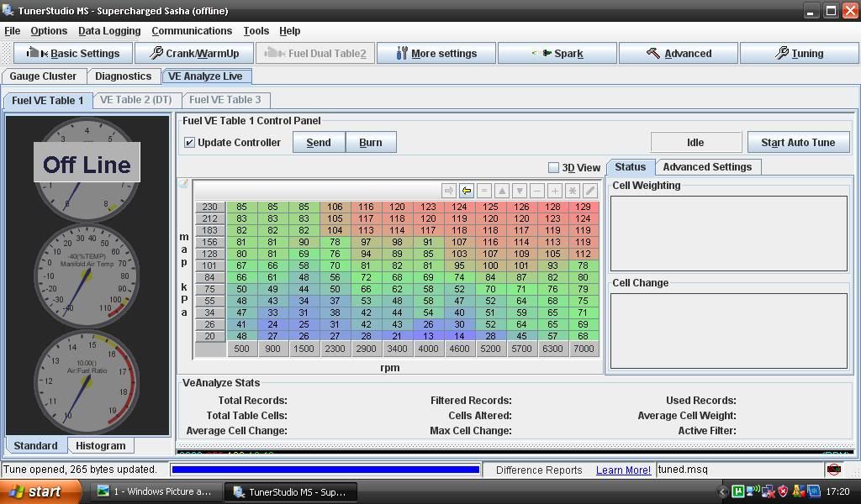
Task: Open the Data Logging menu
Action: pos(109,31)
